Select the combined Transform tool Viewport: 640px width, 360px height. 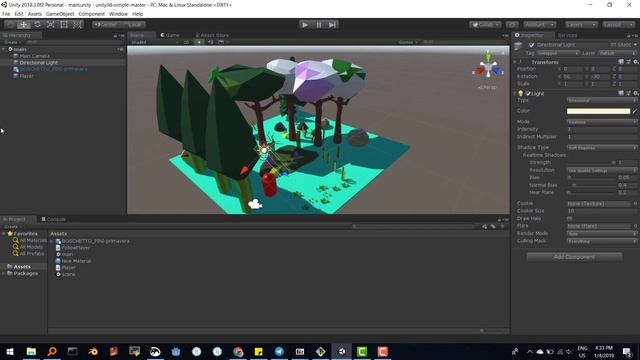coord(77,24)
